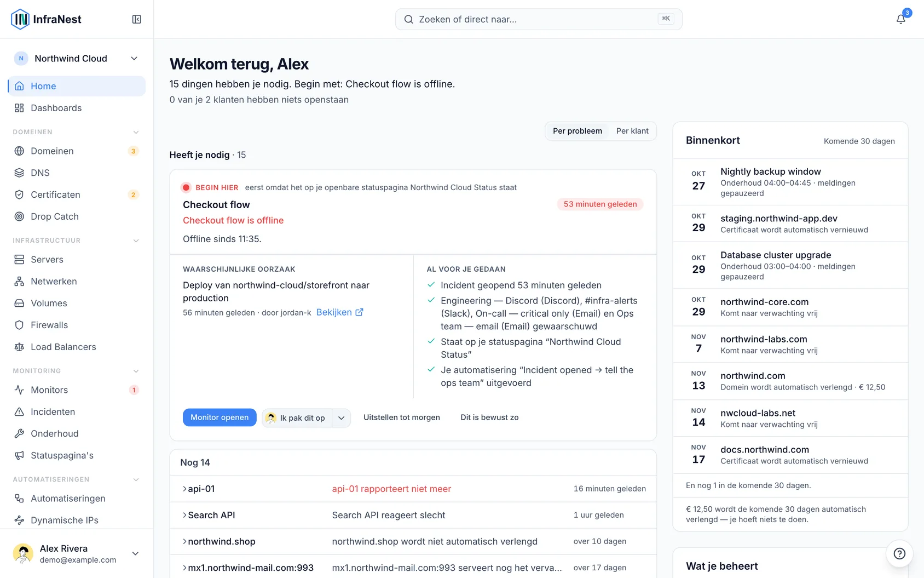
Task: Go to Domeinen in the sidebar
Action: (x=77, y=151)
